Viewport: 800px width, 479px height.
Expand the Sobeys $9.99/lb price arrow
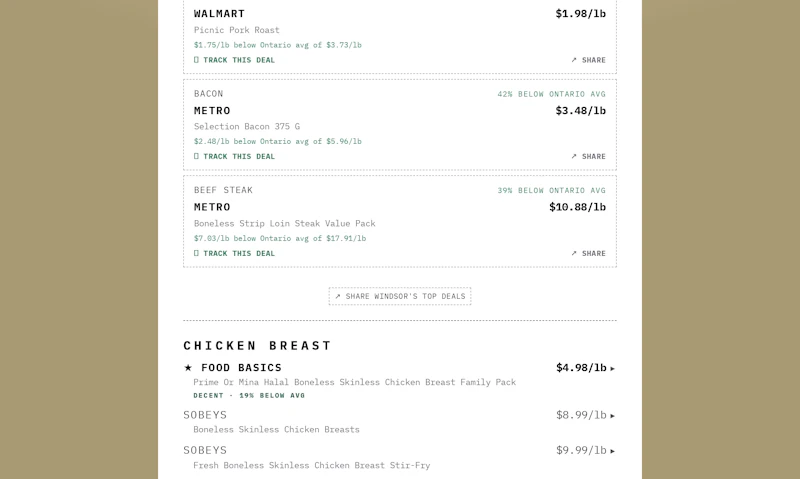click(613, 451)
